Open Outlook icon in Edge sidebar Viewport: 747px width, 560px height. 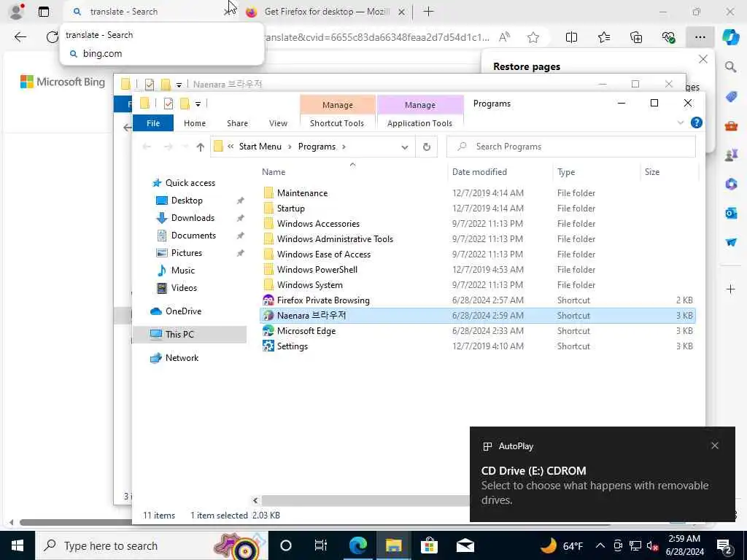pos(731,213)
